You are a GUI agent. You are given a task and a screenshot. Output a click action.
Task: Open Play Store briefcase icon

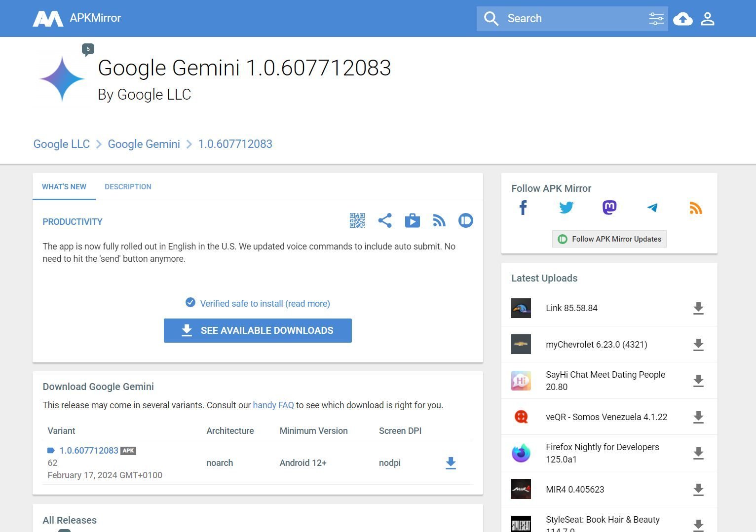(x=413, y=220)
